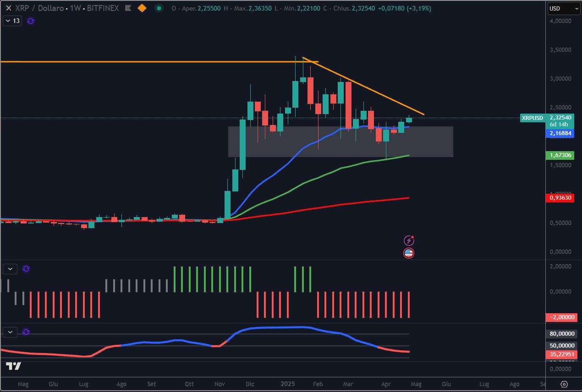Click the purple refresh icon in histogram pane
This screenshot has width=582, height=392.
pos(26,269)
